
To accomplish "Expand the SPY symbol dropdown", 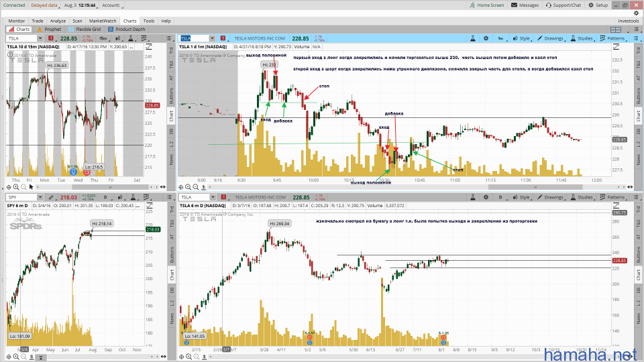I will [40, 197].
